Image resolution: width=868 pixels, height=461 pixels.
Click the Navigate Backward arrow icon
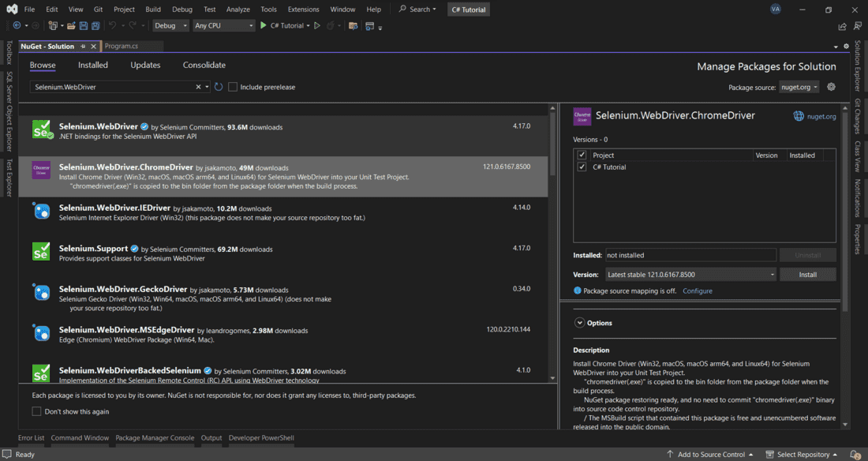pos(17,25)
